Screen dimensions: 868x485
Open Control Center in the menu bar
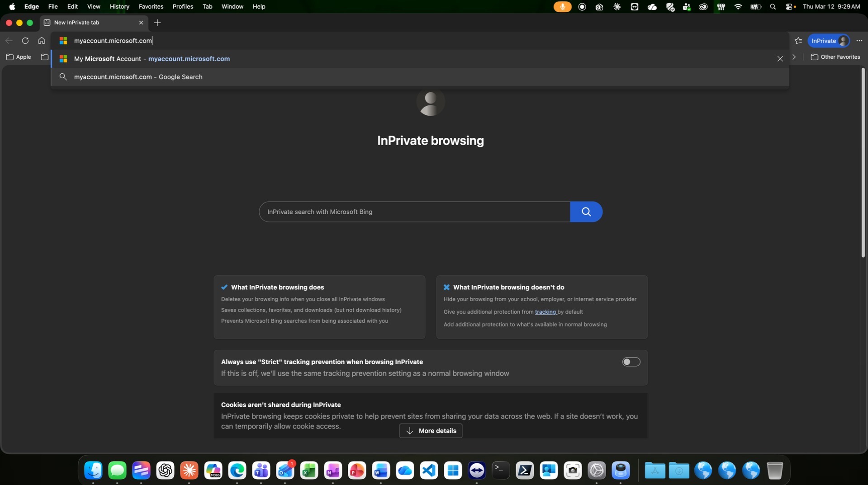tap(791, 7)
